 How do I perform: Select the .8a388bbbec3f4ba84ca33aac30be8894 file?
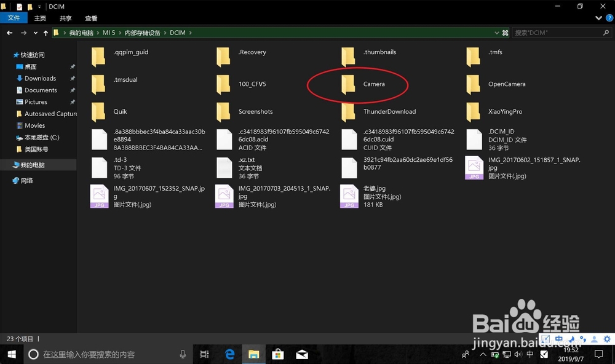(148, 140)
